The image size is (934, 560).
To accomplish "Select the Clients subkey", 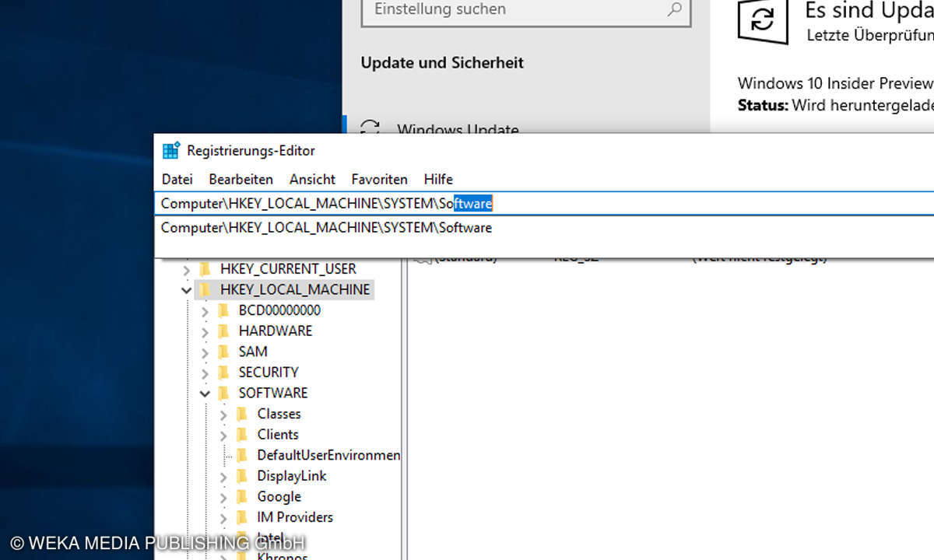I will [x=278, y=434].
